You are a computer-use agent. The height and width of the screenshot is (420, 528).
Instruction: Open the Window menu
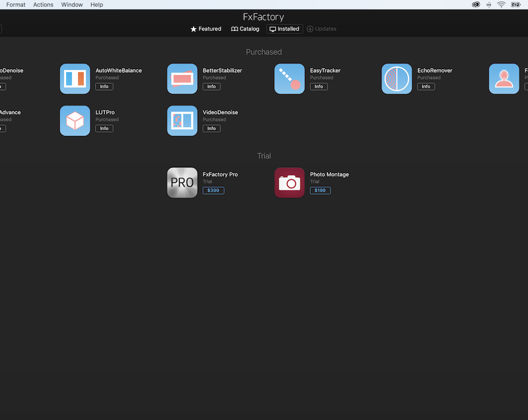(x=72, y=5)
